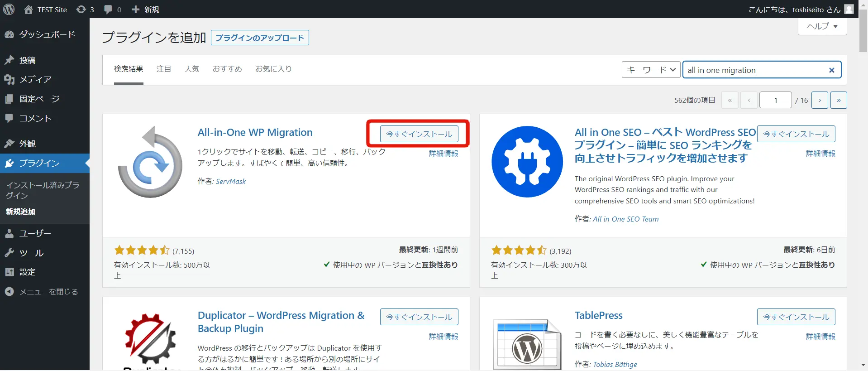Open 詳細情報 for TablePress

point(820,337)
